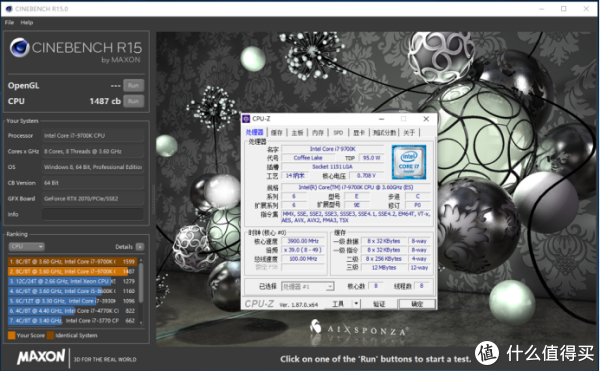This screenshot has height=371, width=600.
Task: Click the 确定 button in CPU-Z
Action: click(x=417, y=304)
